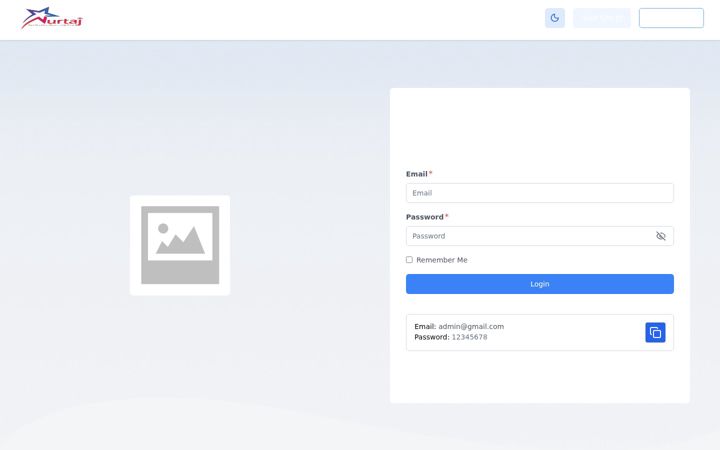Click the placeholder image thumbnail
720x450 pixels.
click(180, 245)
